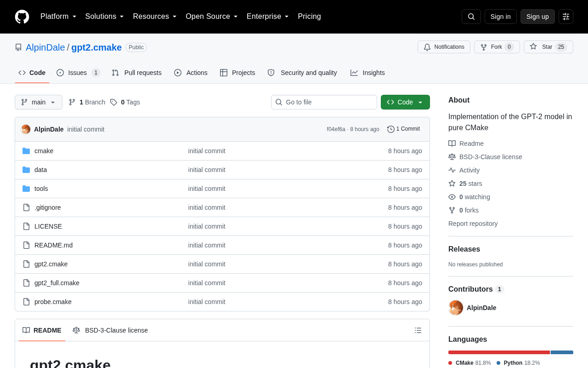
Task: Open Readme link in About sidebar
Action: click(x=466, y=144)
